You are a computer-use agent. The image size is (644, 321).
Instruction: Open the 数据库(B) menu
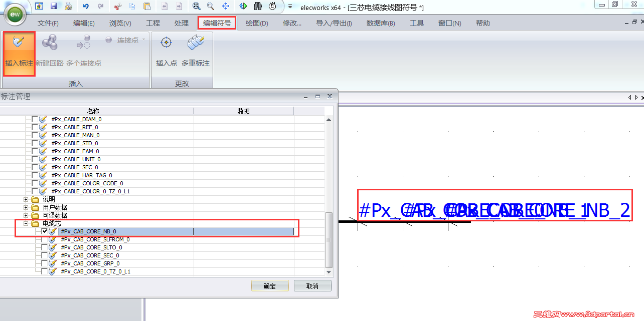tap(381, 23)
